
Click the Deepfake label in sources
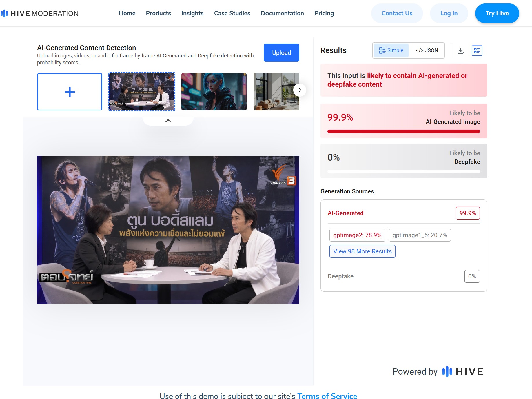[340, 276]
